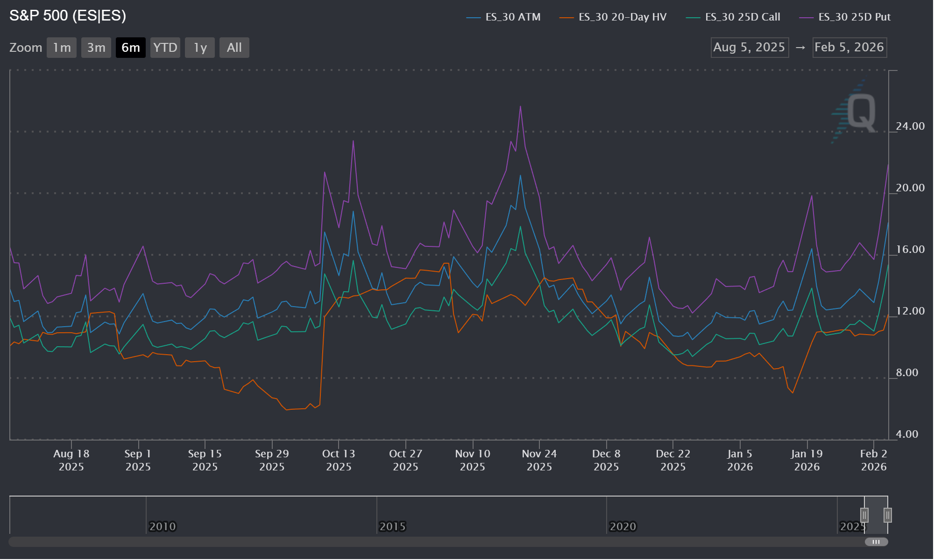Set zoom to 1y
This screenshot has width=934, height=560.
coord(200,48)
